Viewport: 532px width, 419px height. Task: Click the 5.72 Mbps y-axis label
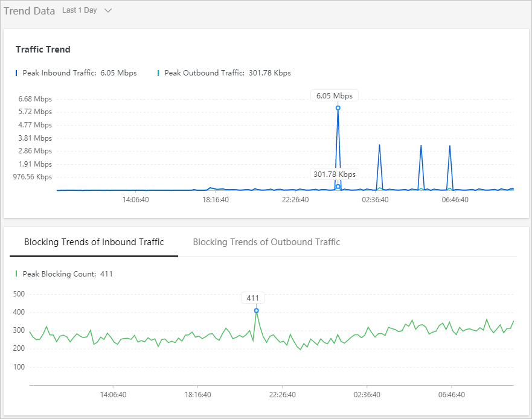pos(35,112)
